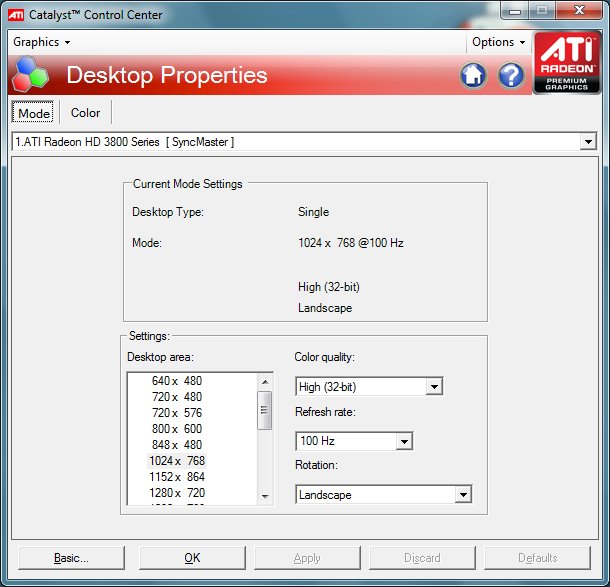Image resolution: width=610 pixels, height=587 pixels.
Task: Click the Basic... button
Action: [x=71, y=558]
